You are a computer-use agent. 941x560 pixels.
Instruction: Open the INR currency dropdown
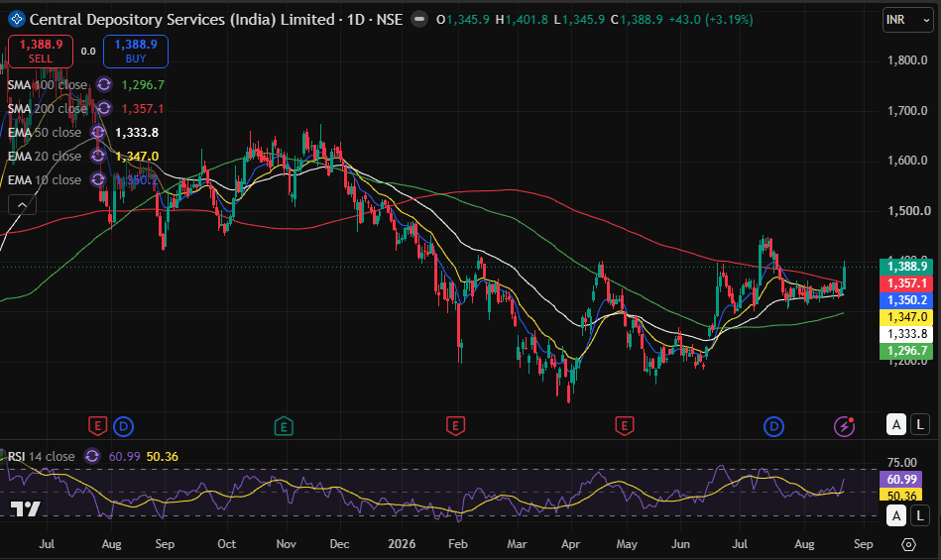[x=907, y=20]
